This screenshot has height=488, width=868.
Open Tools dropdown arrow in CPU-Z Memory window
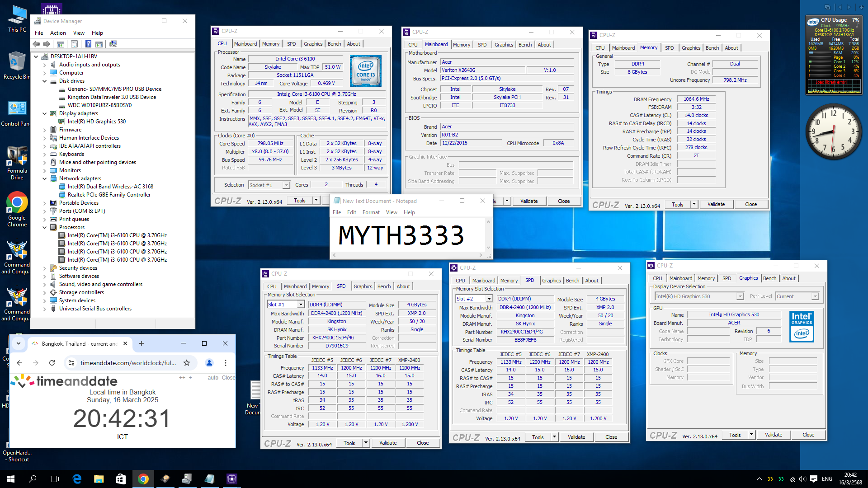694,204
